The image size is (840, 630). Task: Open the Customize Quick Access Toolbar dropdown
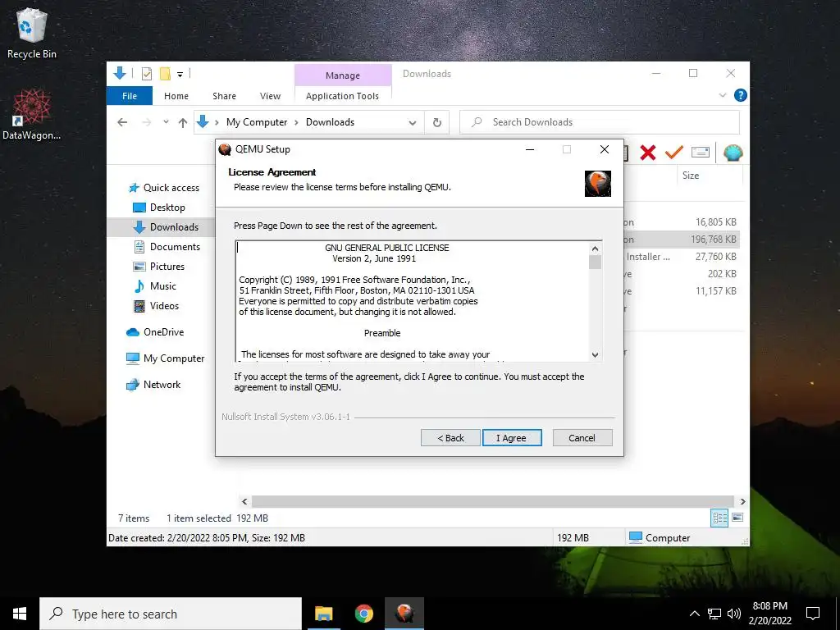[x=180, y=75]
